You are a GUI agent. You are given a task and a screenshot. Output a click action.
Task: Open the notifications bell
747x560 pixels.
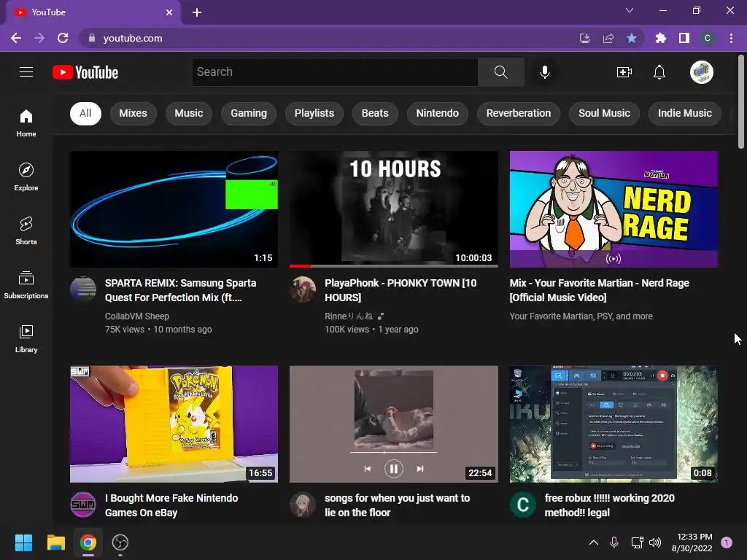(659, 72)
